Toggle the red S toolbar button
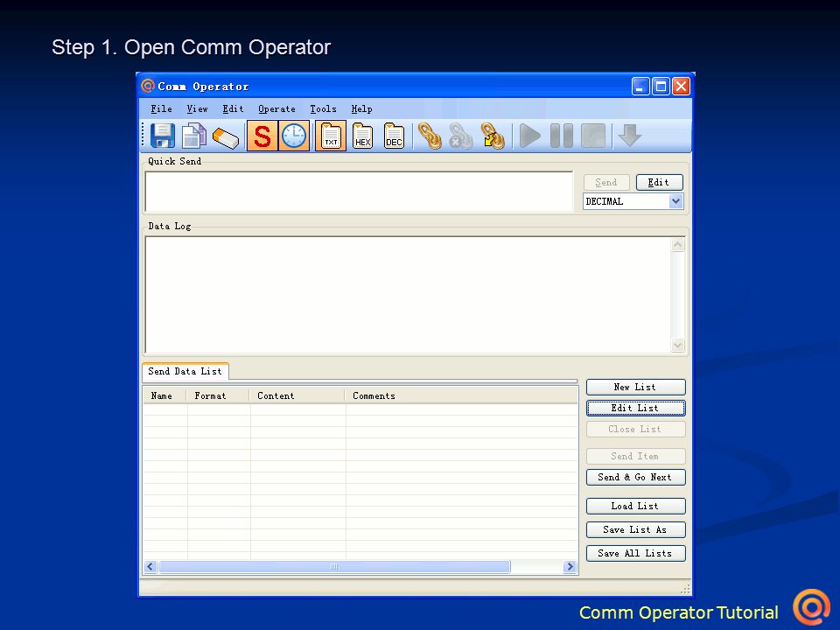The image size is (840, 630). 262,136
